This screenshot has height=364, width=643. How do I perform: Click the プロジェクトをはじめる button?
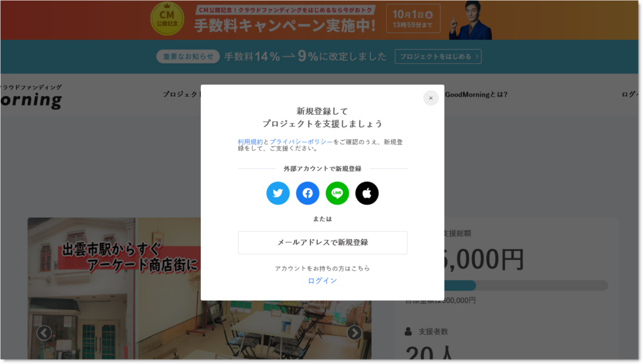point(438,56)
